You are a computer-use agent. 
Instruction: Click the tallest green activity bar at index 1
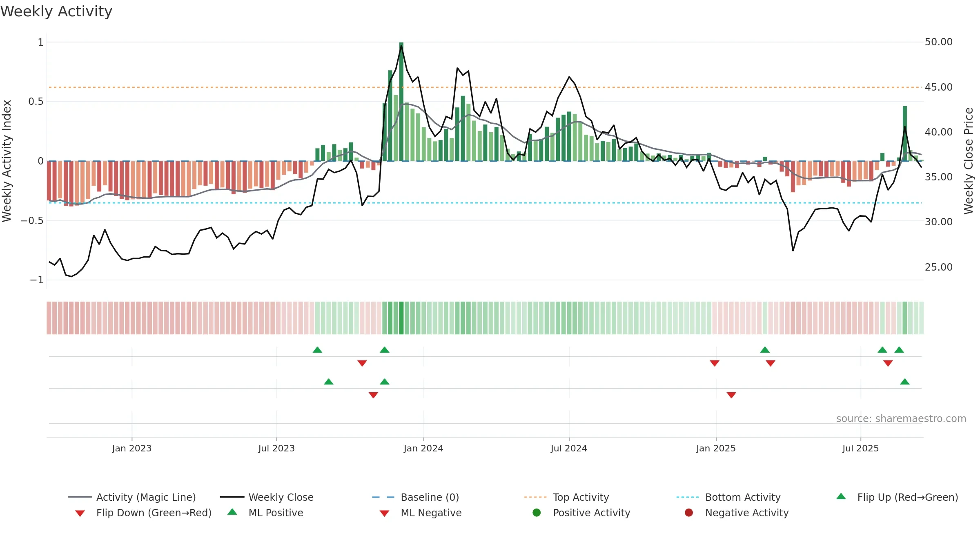[401, 102]
